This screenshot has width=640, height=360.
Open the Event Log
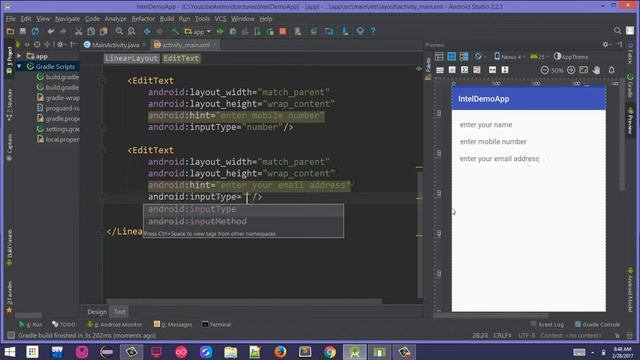click(547, 324)
